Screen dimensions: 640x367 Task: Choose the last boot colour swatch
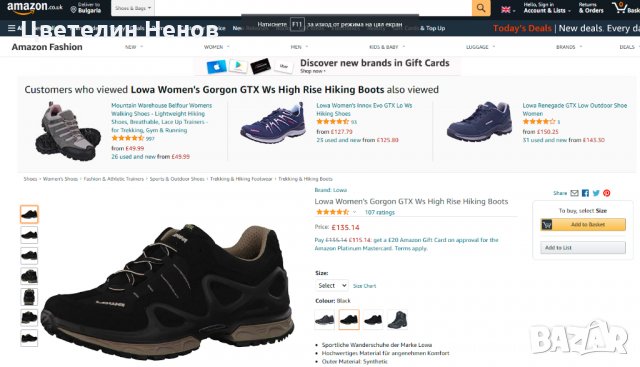[x=397, y=319]
